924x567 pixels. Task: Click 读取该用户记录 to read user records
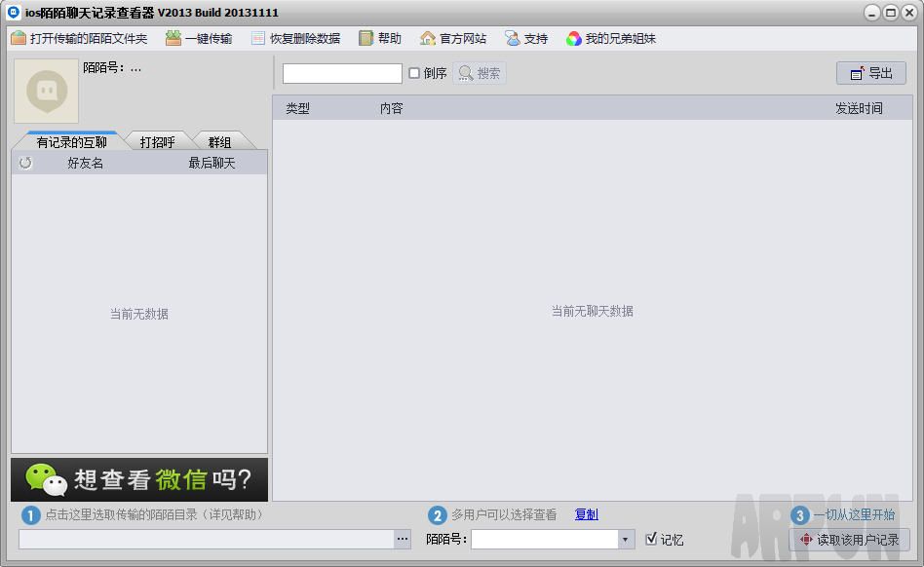[x=849, y=540]
